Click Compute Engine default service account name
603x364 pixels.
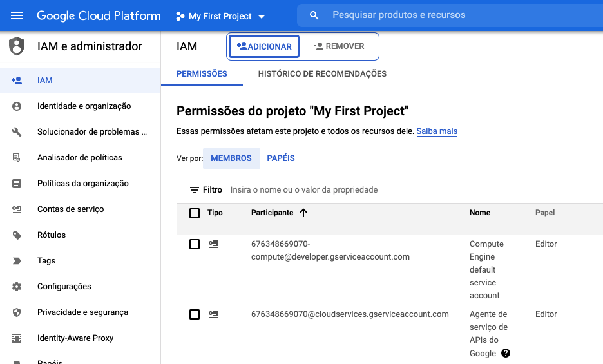486,270
